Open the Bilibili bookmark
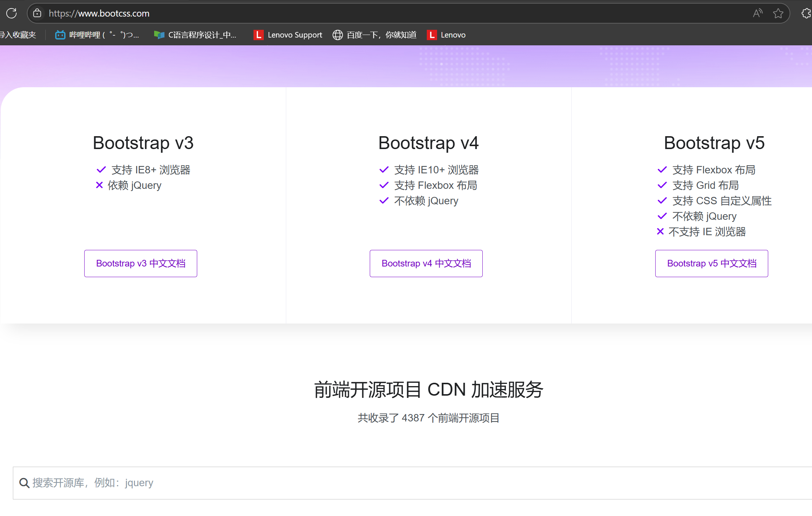812x516 pixels. (97, 35)
